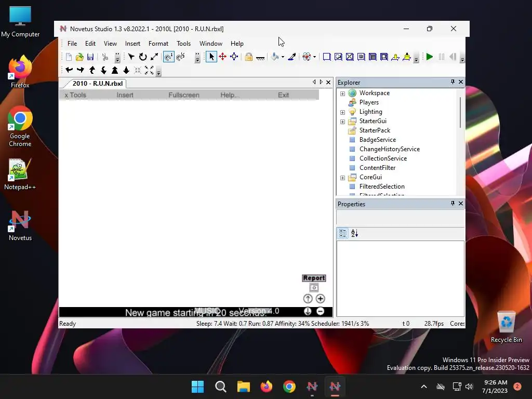Select the Motor surface tool icon
Viewport: 532px width, 399px height.
(407, 57)
